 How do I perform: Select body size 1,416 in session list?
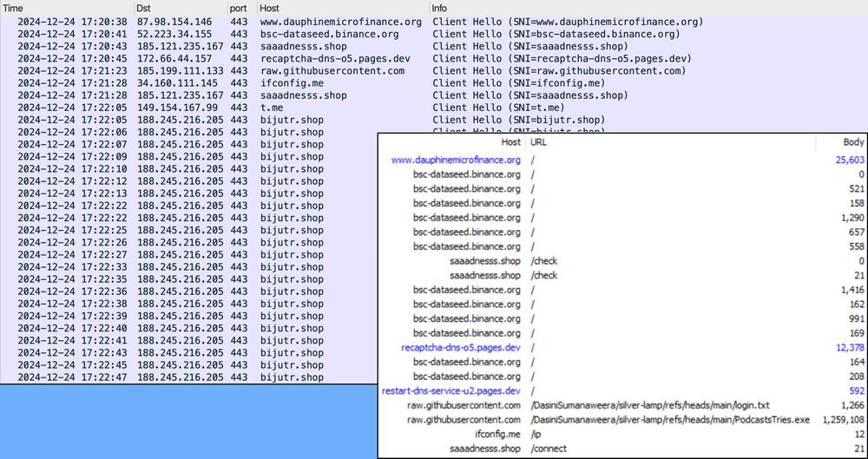coord(852,290)
